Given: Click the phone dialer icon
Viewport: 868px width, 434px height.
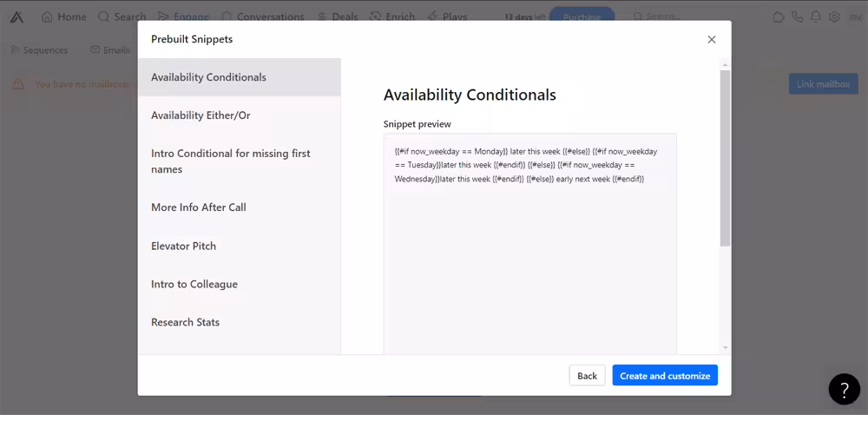Looking at the screenshot, I should pyautogui.click(x=797, y=16).
